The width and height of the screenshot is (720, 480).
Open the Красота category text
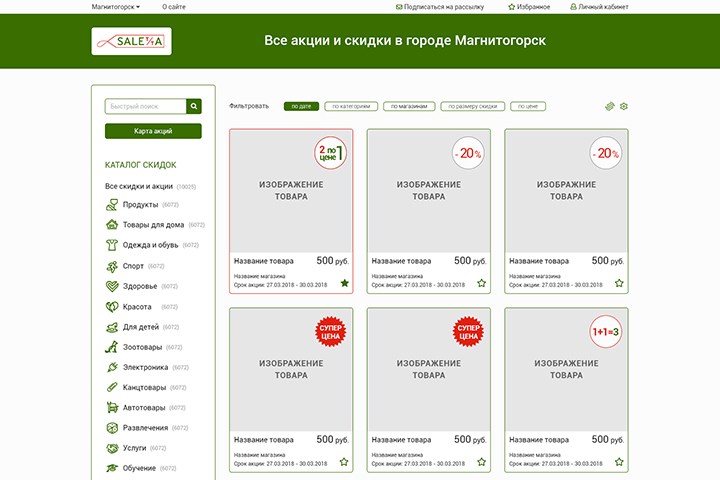click(x=137, y=306)
